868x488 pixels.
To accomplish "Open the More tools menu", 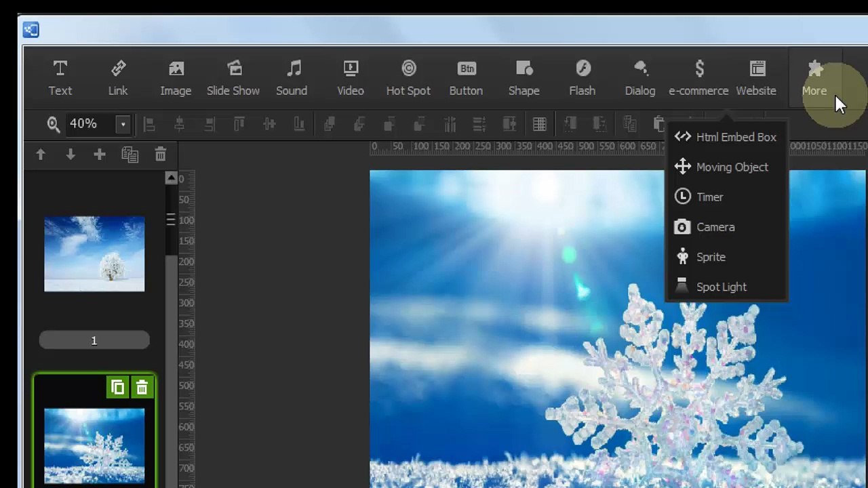I will coord(814,78).
